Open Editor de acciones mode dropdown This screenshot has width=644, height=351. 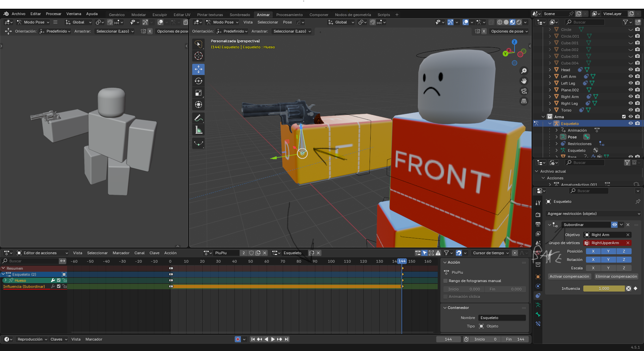42,253
